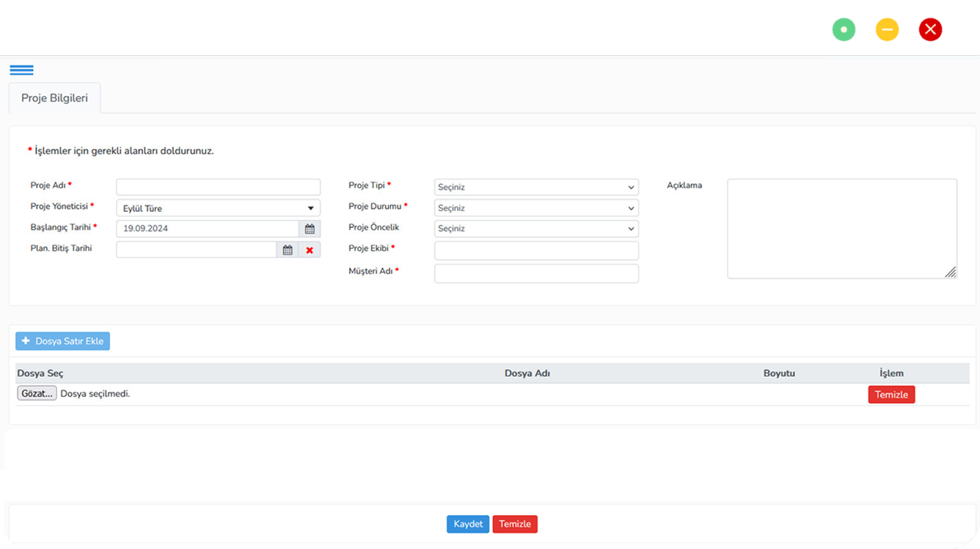The image size is (980, 549).
Task: Click the Gözat... file browse button
Action: 37,393
